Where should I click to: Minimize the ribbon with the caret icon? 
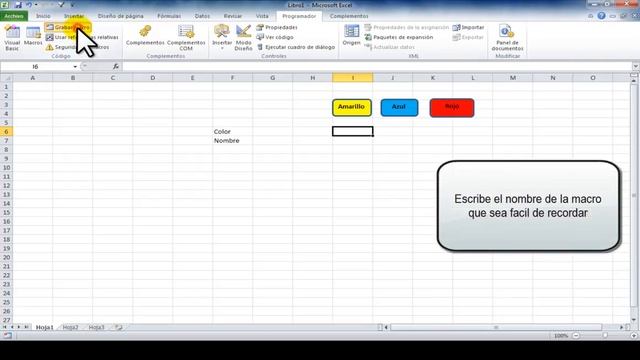(x=591, y=16)
